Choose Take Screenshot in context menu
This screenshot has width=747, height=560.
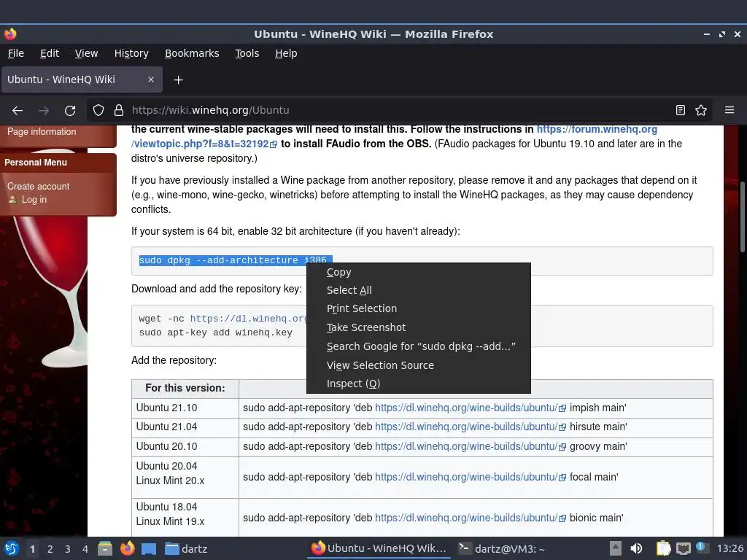418,327
